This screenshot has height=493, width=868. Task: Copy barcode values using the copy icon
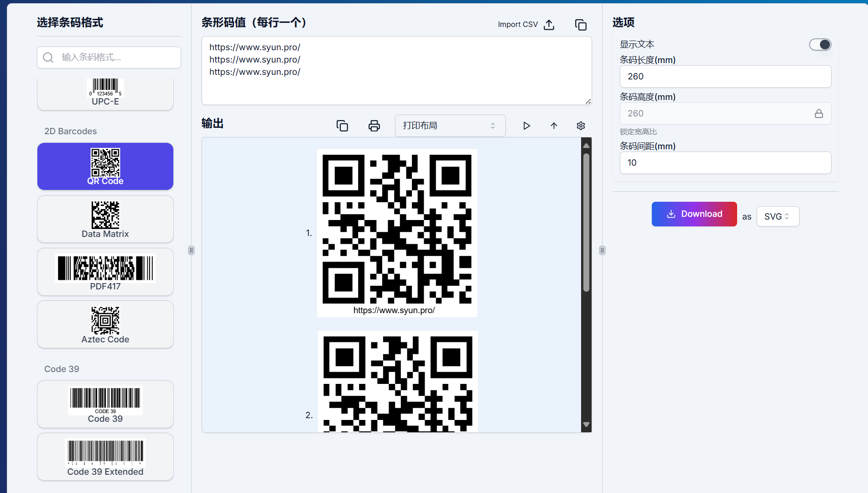tap(581, 25)
